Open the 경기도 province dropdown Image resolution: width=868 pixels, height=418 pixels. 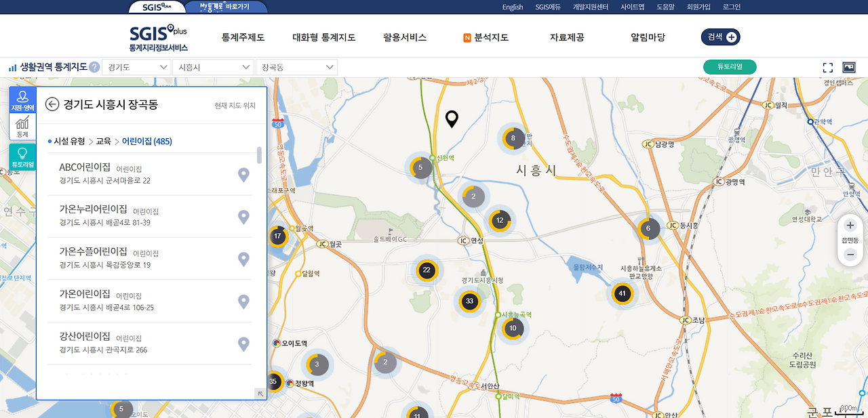pyautogui.click(x=136, y=67)
